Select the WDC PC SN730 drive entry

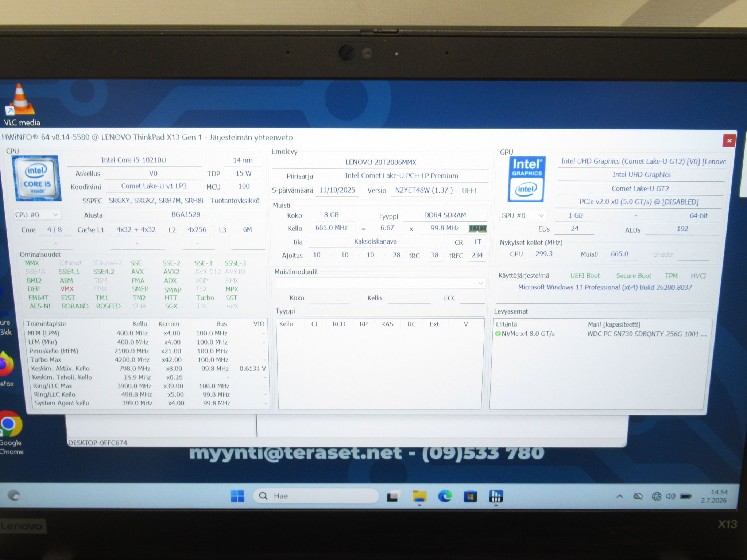(600, 334)
